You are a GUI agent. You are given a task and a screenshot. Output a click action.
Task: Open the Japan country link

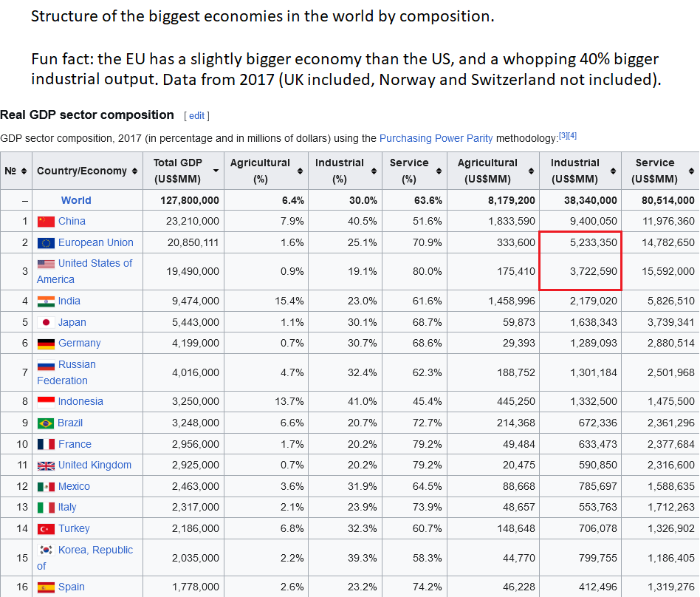[x=72, y=323]
